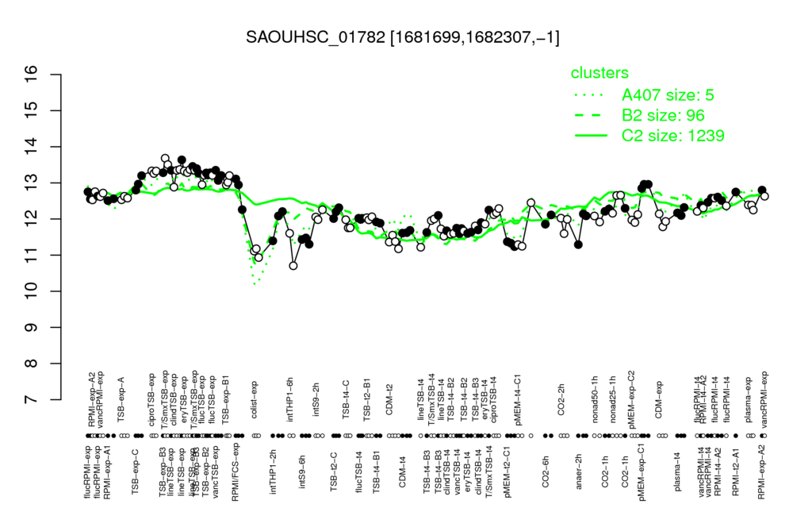Click the 'TSB-exp-C' bottom axis label
Screen dimensions: 812x508
click(x=135, y=471)
